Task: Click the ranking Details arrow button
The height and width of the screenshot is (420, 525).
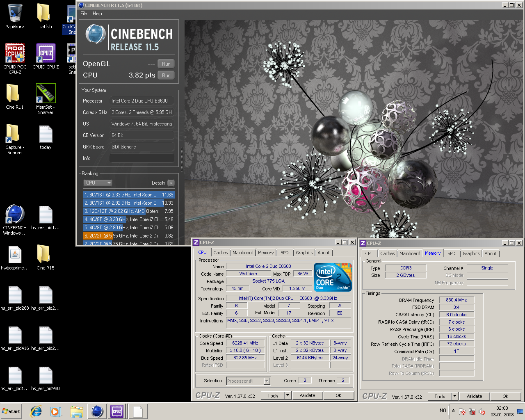Action: 171,183
